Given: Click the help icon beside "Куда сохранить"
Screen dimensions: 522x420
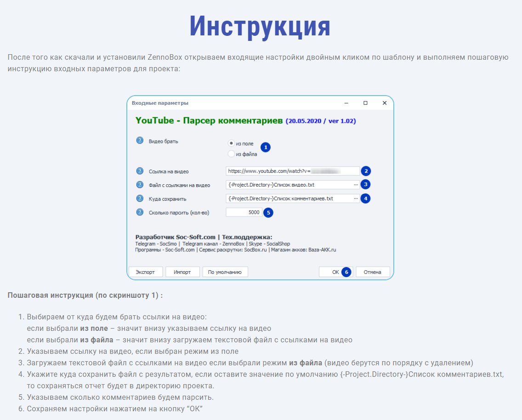Looking at the screenshot, I should coord(139,198).
